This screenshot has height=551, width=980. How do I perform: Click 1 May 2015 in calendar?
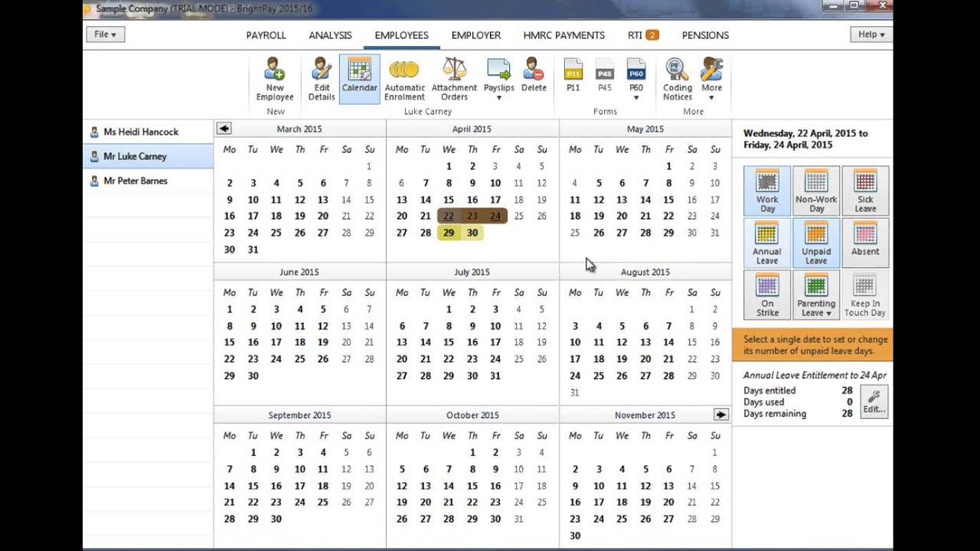[x=668, y=166]
